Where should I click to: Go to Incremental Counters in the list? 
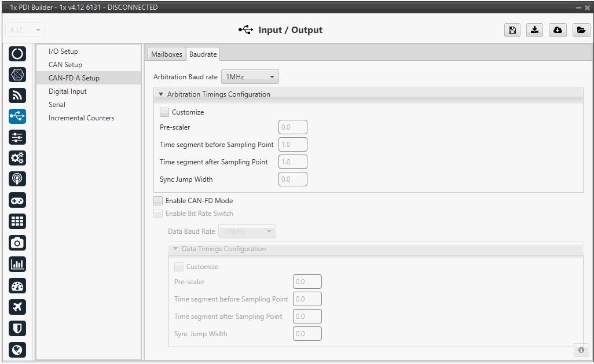[81, 118]
